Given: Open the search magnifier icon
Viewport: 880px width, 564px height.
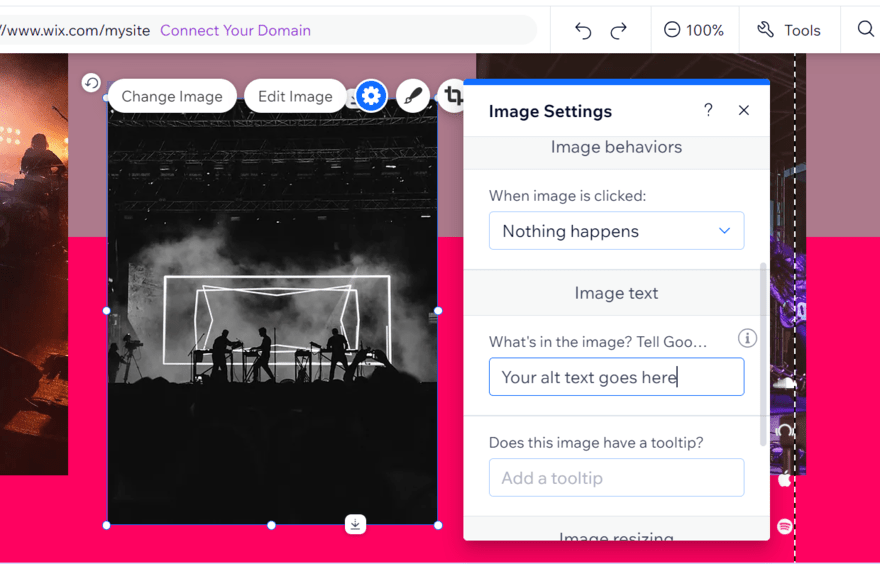Looking at the screenshot, I should tap(866, 29).
